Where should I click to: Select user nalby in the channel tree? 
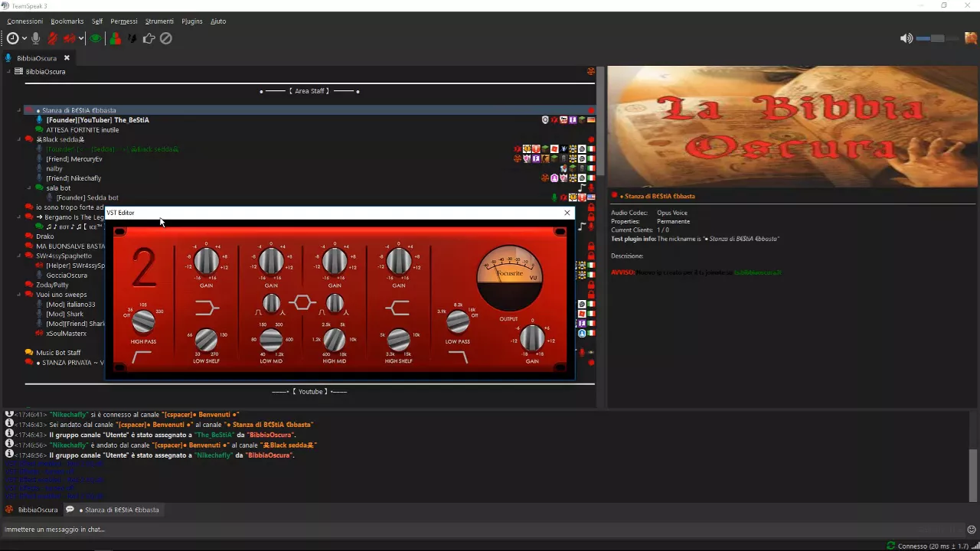point(54,168)
